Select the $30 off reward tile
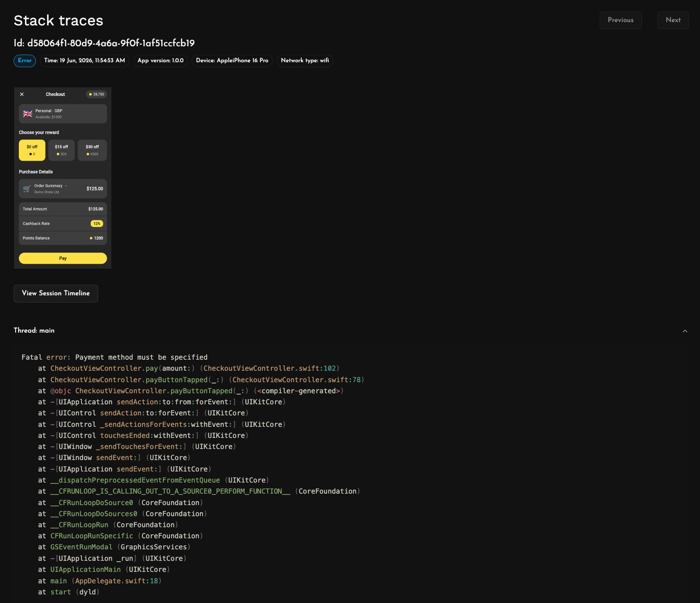This screenshot has width=700, height=603. [x=92, y=150]
